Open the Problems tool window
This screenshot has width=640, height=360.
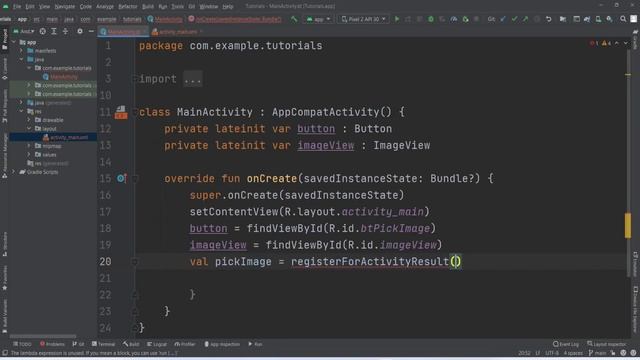click(x=52, y=344)
